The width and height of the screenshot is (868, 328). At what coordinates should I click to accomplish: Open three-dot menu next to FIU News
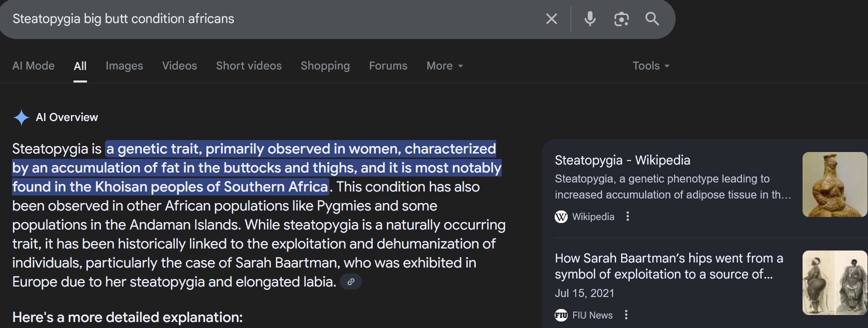(626, 315)
